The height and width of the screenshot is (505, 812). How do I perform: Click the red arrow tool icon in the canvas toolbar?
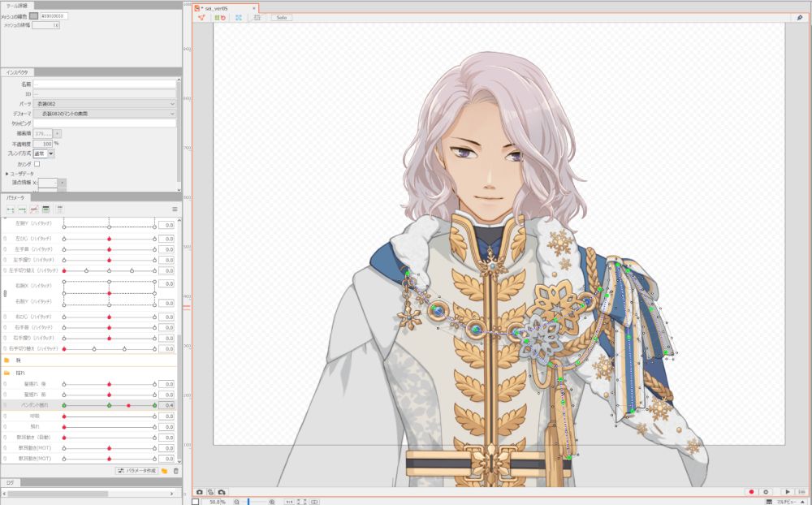pyautogui.click(x=201, y=18)
